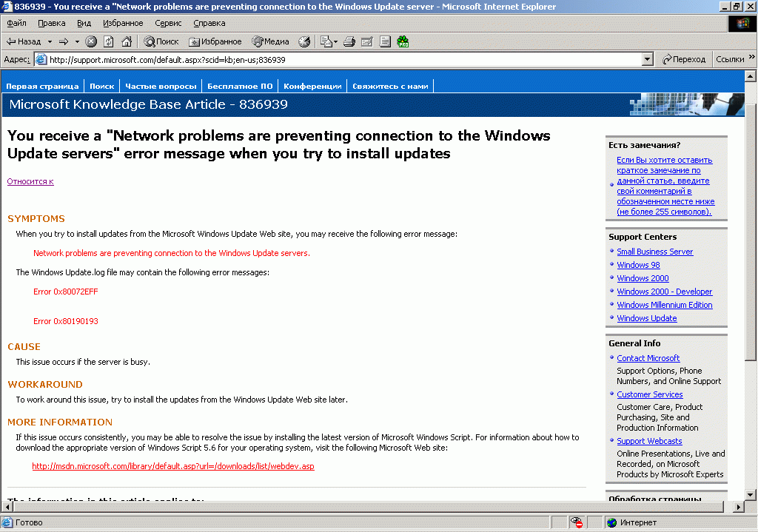Image resolution: width=758 pixels, height=532 pixels.
Task: Open the Windows Millennium Edition link
Action: [664, 304]
